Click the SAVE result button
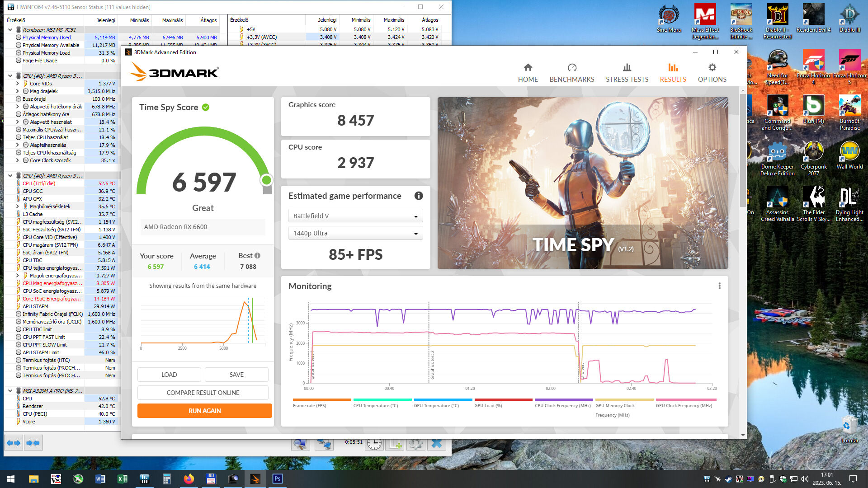The width and height of the screenshot is (868, 488). click(x=236, y=375)
